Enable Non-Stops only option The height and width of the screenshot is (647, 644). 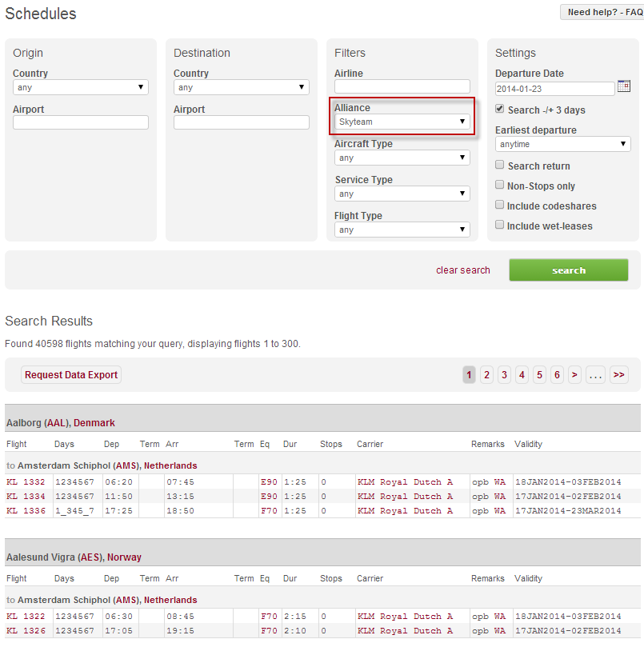(x=500, y=186)
